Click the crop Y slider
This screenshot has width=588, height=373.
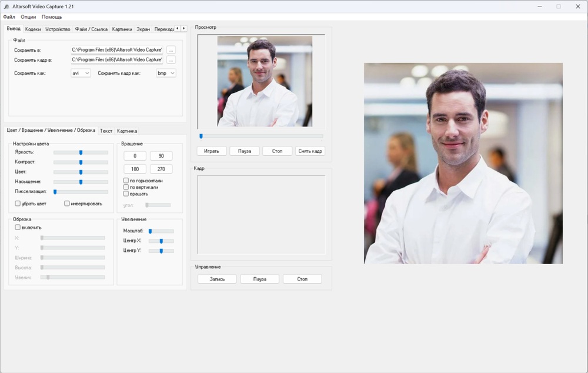[x=73, y=248]
